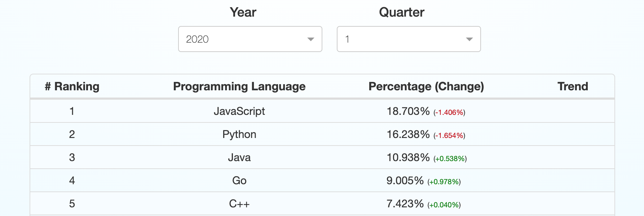Screen dimensions: 644x216
Task: Click the C++ language entry
Action: coord(239,204)
